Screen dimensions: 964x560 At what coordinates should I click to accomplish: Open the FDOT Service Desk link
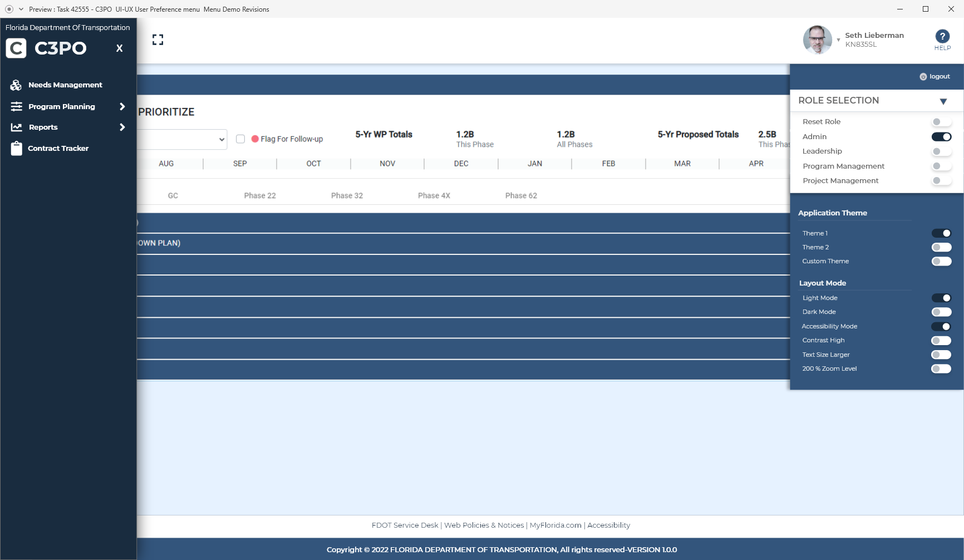405,525
